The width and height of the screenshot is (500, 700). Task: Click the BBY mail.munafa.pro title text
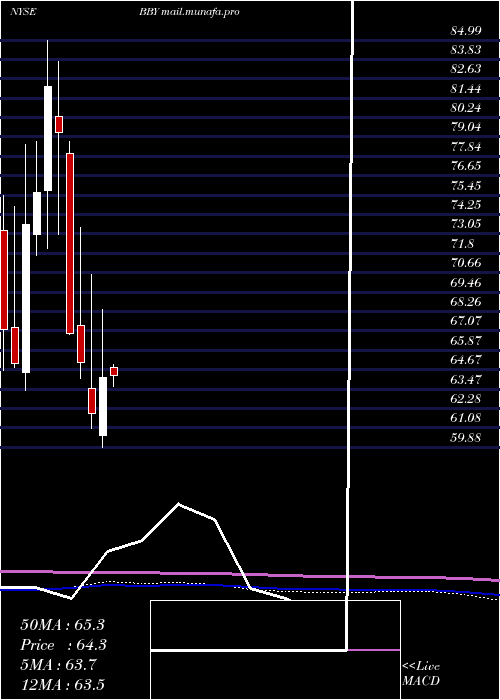pyautogui.click(x=189, y=12)
